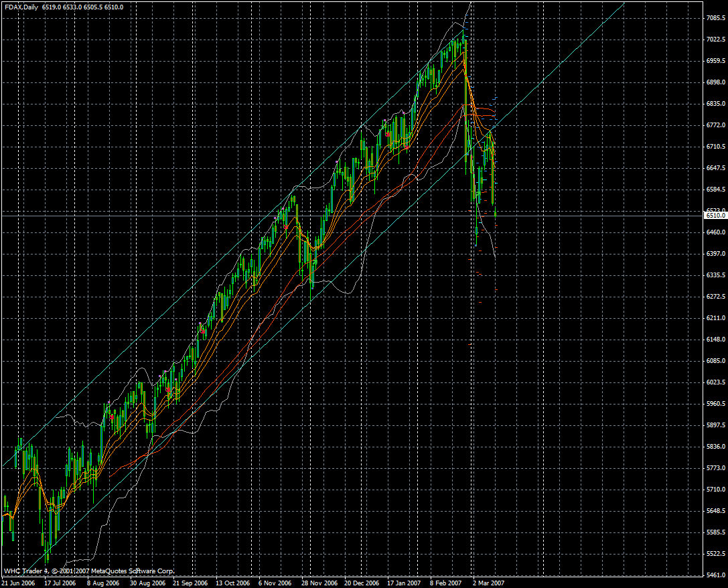Screen dimensions: 728x588
Task: Click the 13 Oct 2006 date label
Action: tap(233, 583)
